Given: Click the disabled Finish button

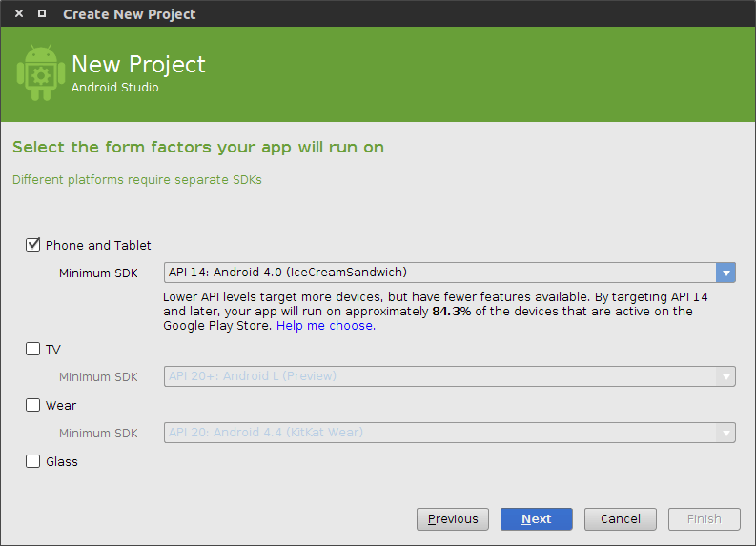Looking at the screenshot, I should point(705,519).
